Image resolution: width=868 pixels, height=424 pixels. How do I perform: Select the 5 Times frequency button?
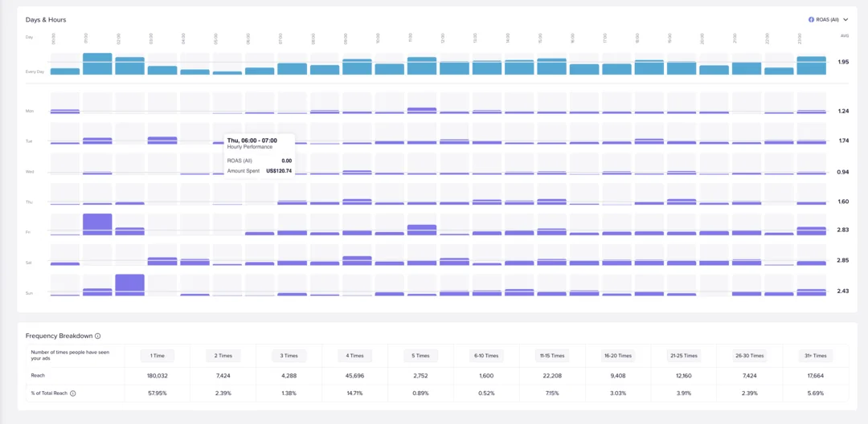pyautogui.click(x=420, y=356)
